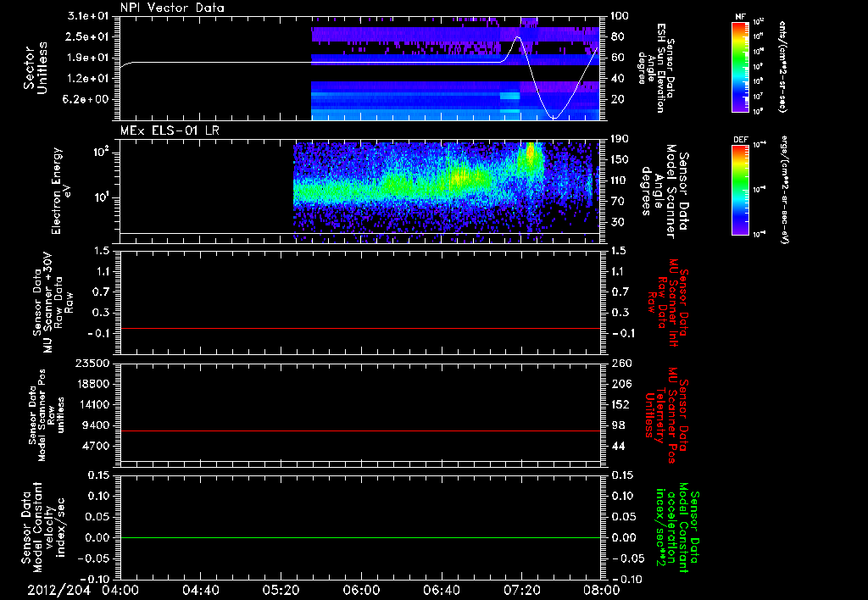
Task: Click the '2.5e+01' Sector axis value
Action: tap(87, 37)
